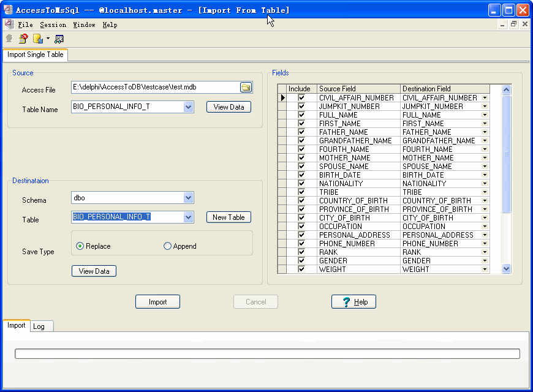Screen dimensions: 533x392
Task: Open destination field dropdown for RANK
Action: point(485,252)
